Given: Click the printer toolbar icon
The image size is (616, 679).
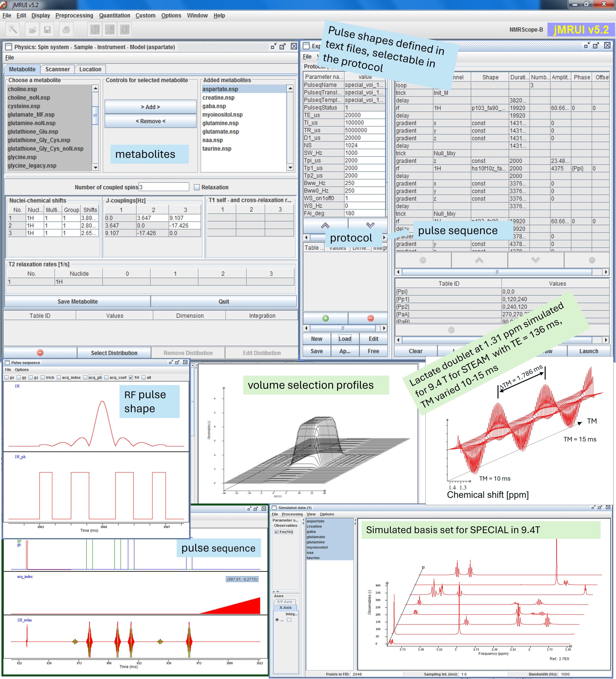Looking at the screenshot, I should pyautogui.click(x=66, y=30).
